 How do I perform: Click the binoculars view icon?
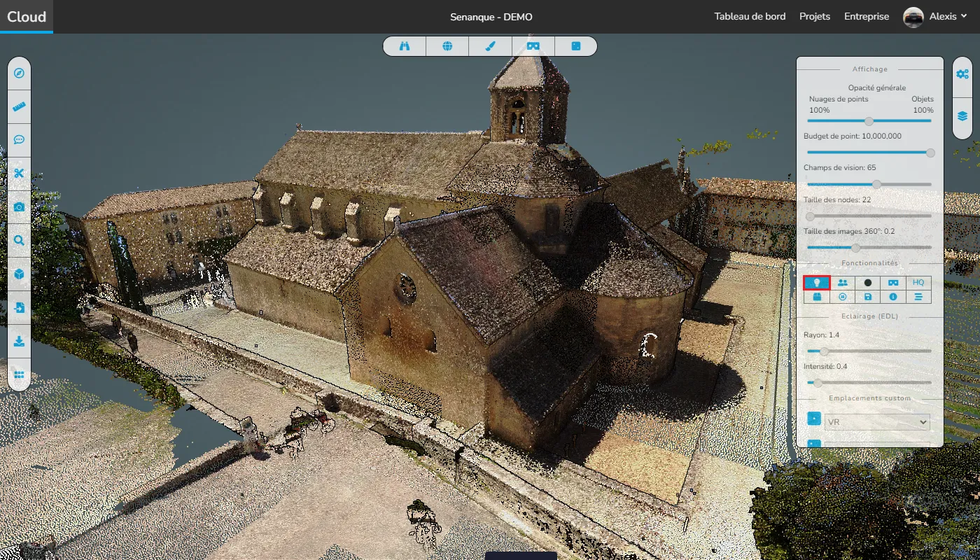405,46
